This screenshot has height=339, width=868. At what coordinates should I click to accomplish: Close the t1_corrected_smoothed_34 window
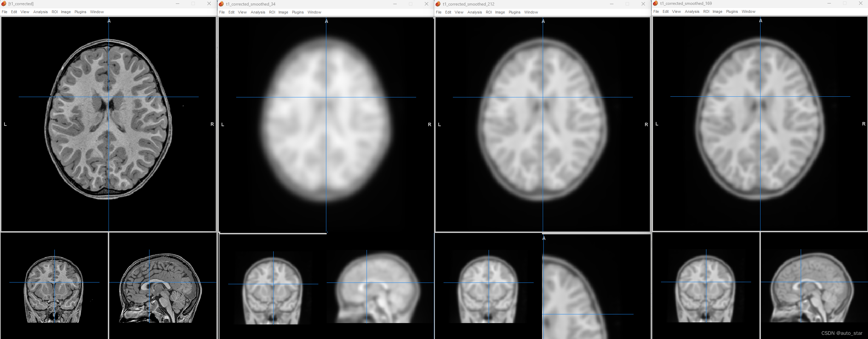coord(427,4)
